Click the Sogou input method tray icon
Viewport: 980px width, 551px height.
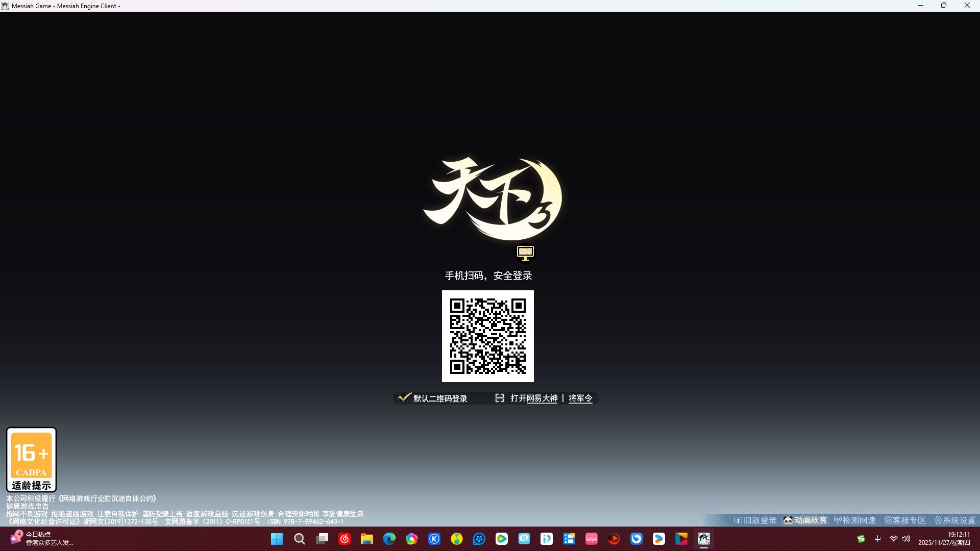(x=861, y=539)
